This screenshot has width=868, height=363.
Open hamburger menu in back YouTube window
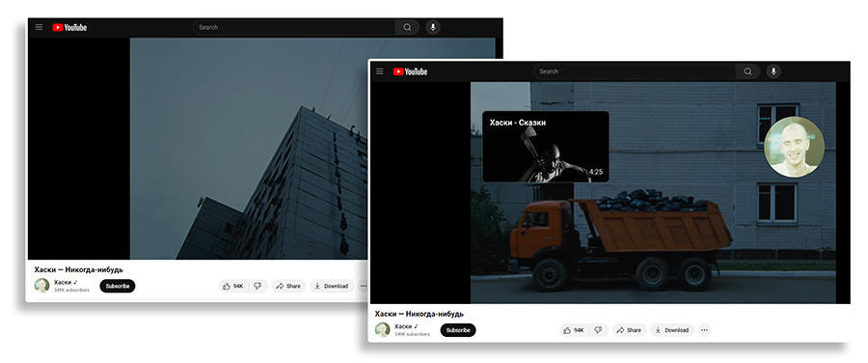coord(39,27)
